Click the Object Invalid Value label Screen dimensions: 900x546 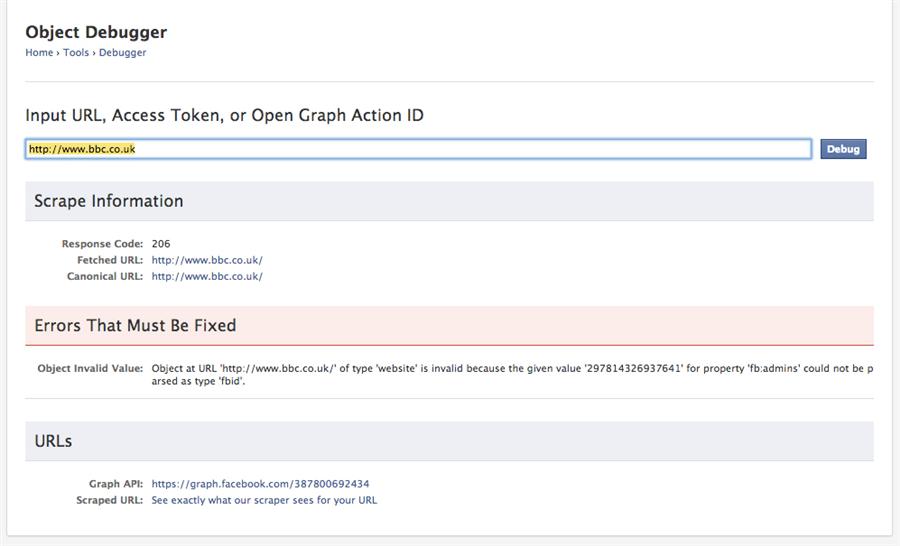[90, 368]
